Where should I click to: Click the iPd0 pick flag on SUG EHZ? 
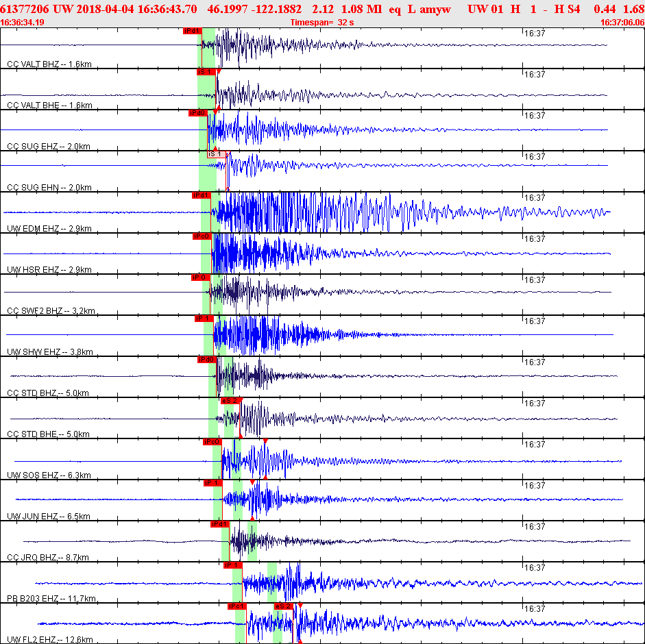pyautogui.click(x=197, y=113)
